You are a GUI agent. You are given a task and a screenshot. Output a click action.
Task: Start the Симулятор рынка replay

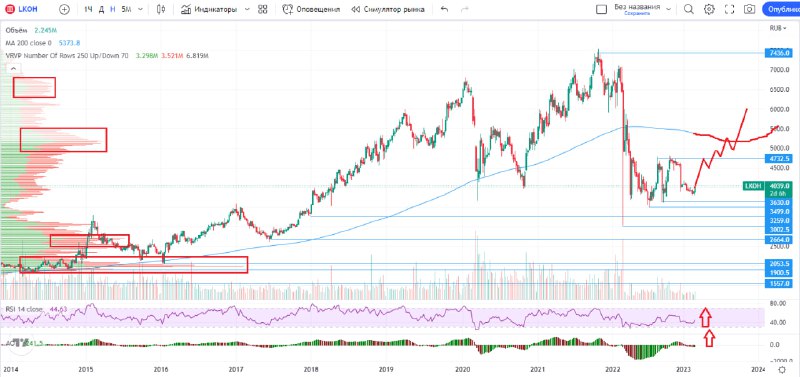[x=388, y=9]
